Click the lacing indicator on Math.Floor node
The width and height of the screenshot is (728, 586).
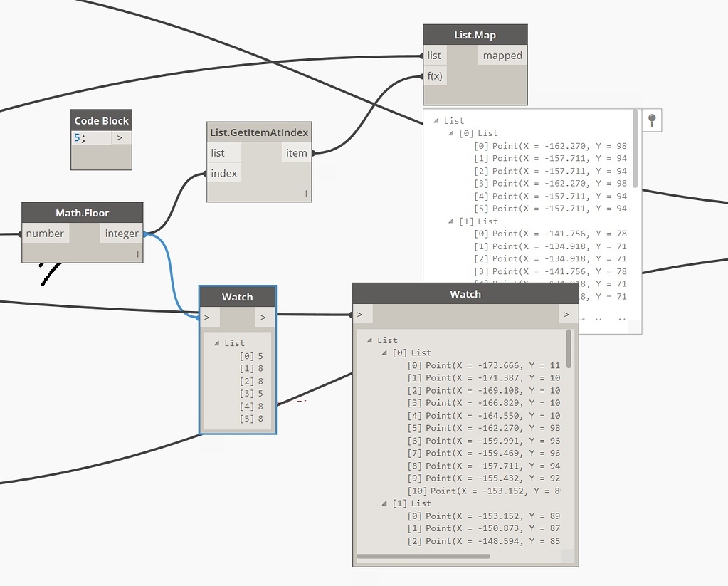[139, 253]
